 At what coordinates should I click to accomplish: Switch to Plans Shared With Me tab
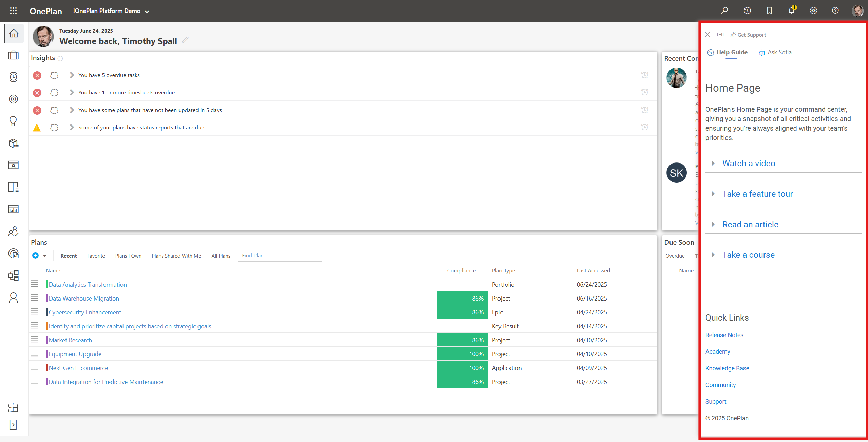[176, 256]
